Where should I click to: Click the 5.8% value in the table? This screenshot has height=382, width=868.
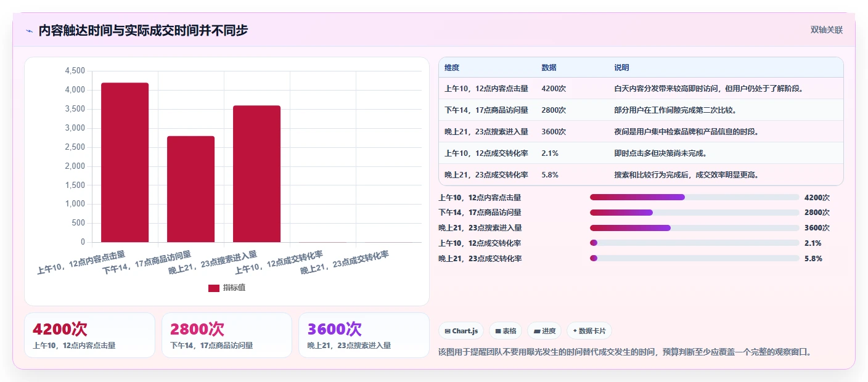click(x=550, y=175)
